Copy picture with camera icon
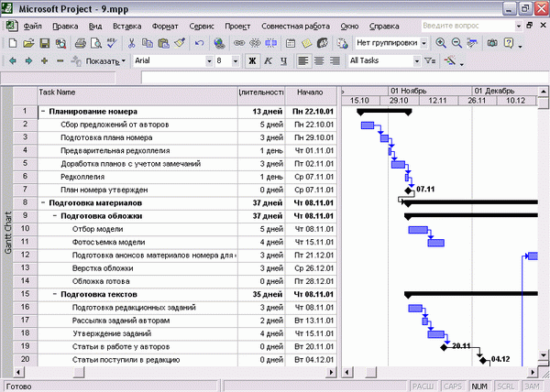Viewport: 550px width, 392px height. click(x=492, y=43)
